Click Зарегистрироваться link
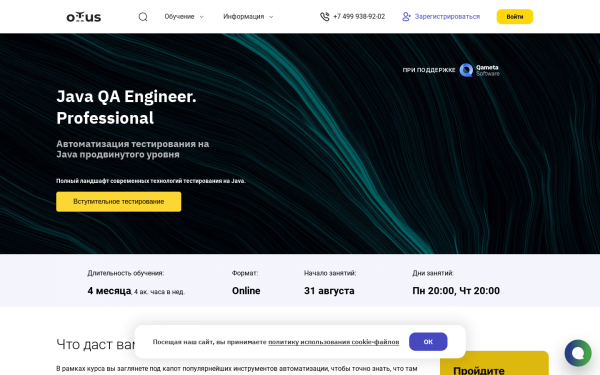The height and width of the screenshot is (375, 600). (447, 17)
